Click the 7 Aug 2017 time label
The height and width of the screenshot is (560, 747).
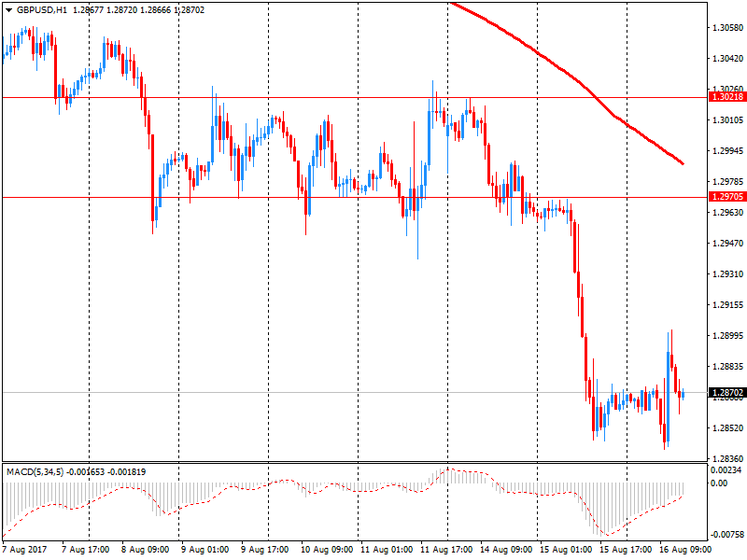click(x=25, y=550)
